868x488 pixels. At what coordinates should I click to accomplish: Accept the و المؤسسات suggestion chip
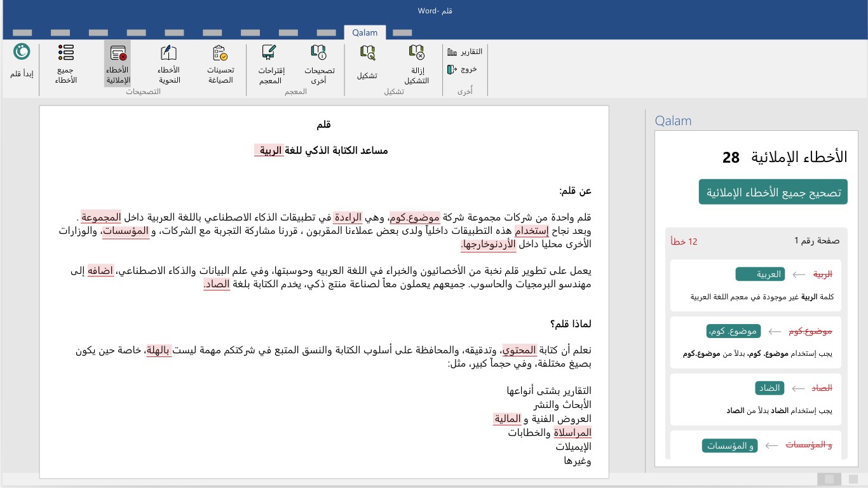coord(730,445)
